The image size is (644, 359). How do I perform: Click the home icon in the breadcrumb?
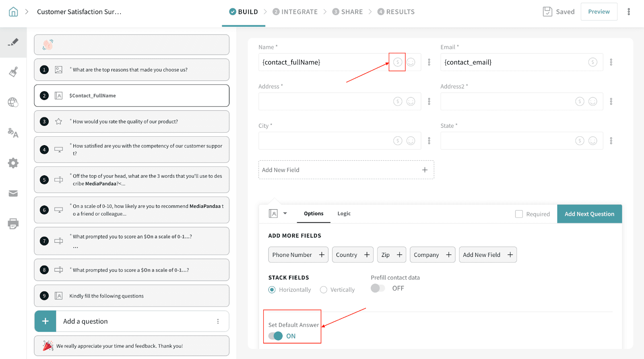[x=13, y=12]
